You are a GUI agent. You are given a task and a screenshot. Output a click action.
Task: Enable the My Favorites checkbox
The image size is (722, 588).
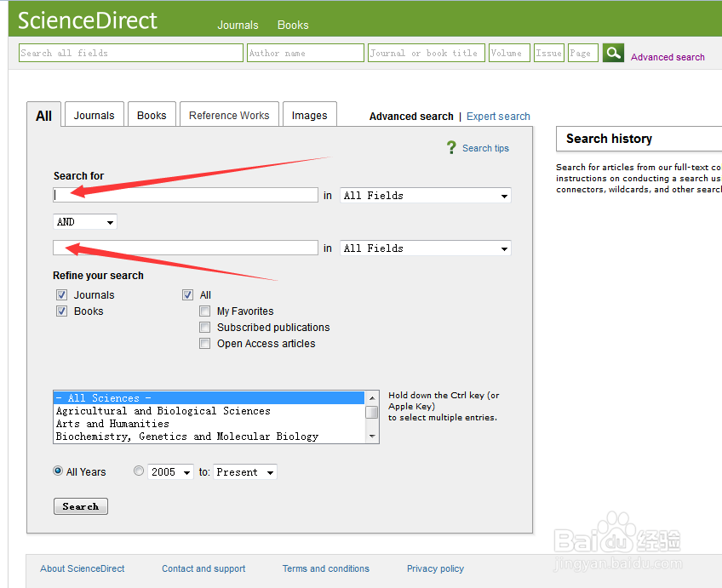pyautogui.click(x=205, y=311)
